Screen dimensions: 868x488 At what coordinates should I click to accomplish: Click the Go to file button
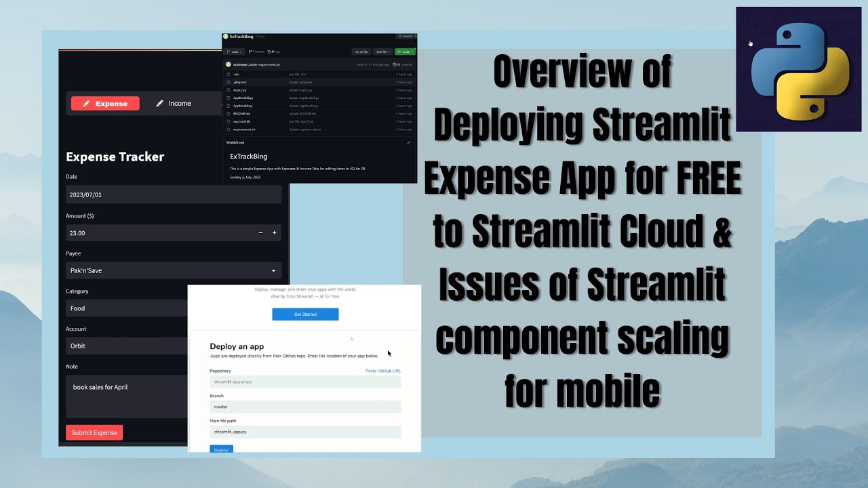coord(361,52)
